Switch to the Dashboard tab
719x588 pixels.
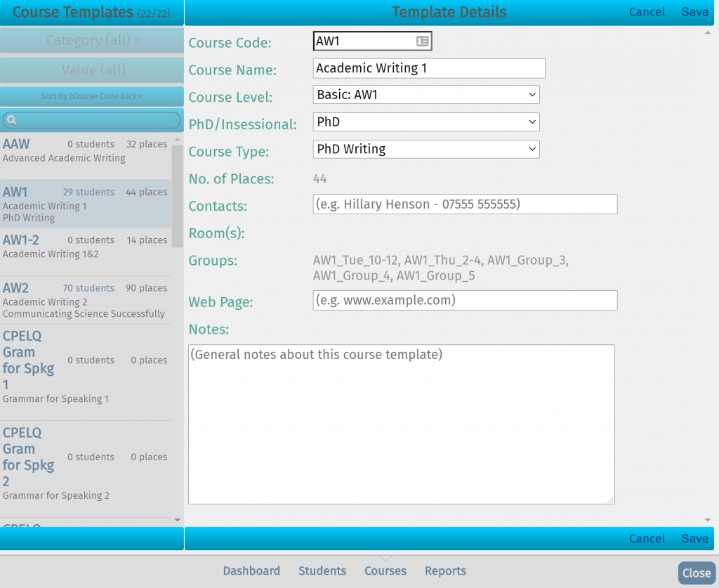pyautogui.click(x=251, y=570)
